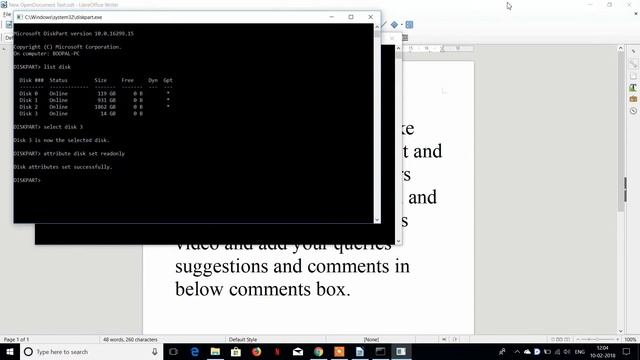Select the active diskpart taskbar icon
The image size is (640, 360).
tap(401, 351)
